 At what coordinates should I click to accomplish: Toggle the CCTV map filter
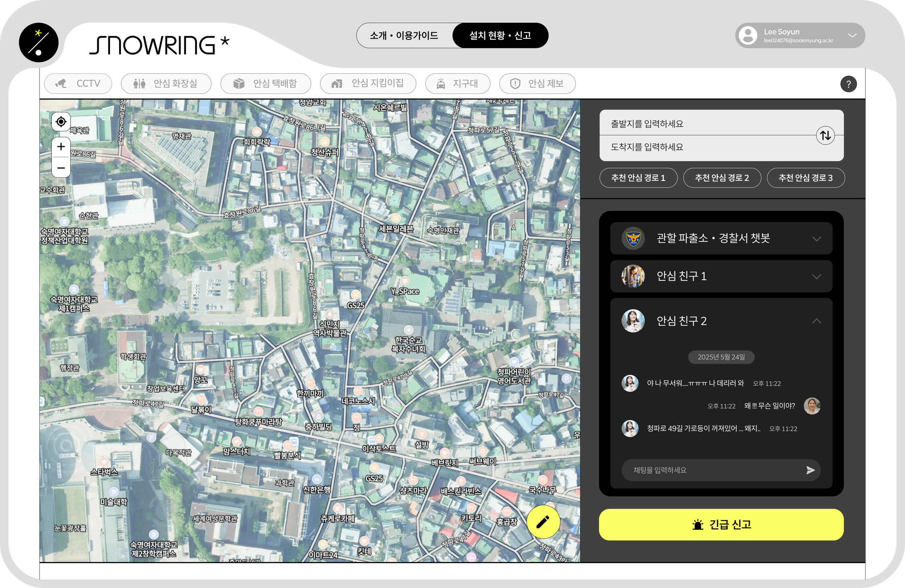click(x=78, y=84)
